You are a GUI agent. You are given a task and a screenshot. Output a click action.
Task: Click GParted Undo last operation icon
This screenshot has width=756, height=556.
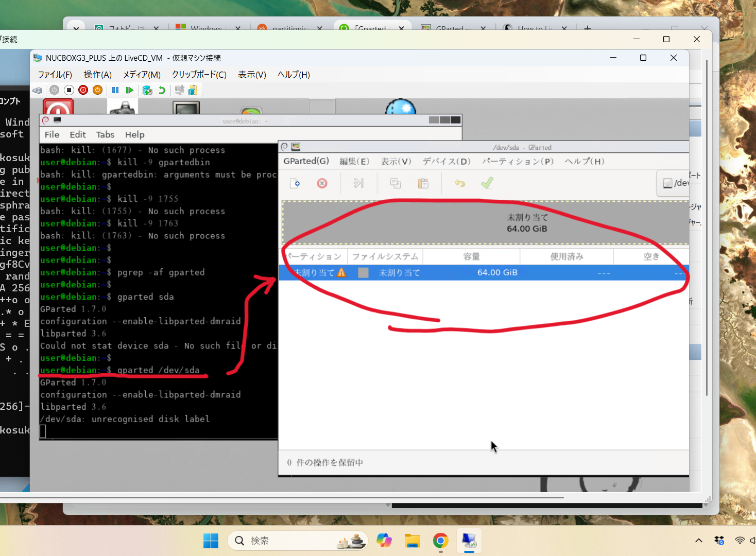click(x=460, y=183)
